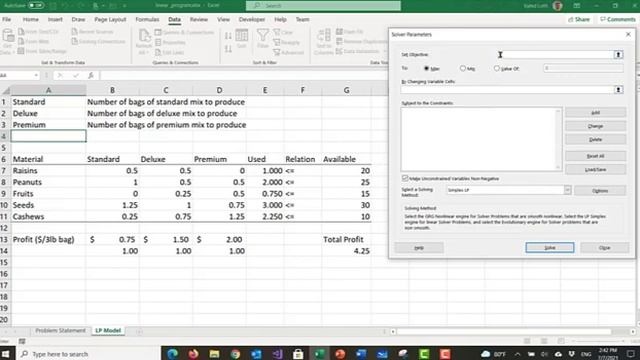
Task: Select the Total Profit value 4.25
Action: click(347, 251)
